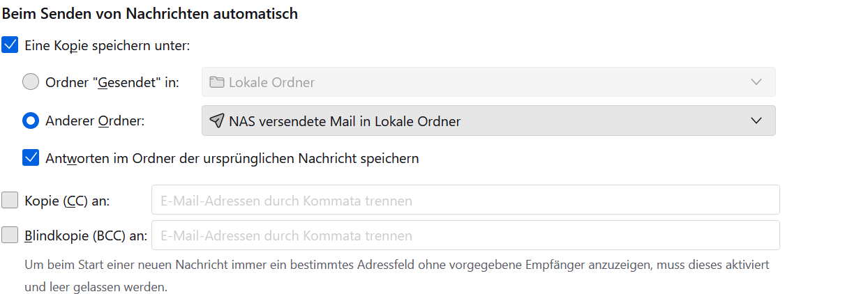Click the "Beim Senden von Nachrichten automatisch" heading
The width and height of the screenshot is (868, 294).
pos(150,14)
